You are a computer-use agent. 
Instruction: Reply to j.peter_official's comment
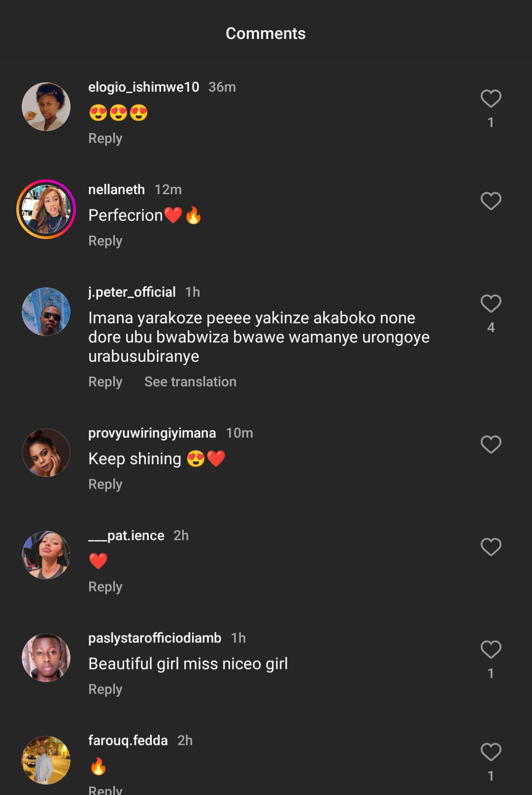(105, 382)
